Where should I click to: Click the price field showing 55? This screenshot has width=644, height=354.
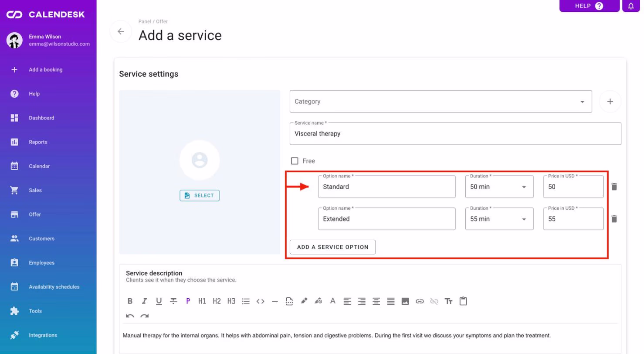click(573, 219)
